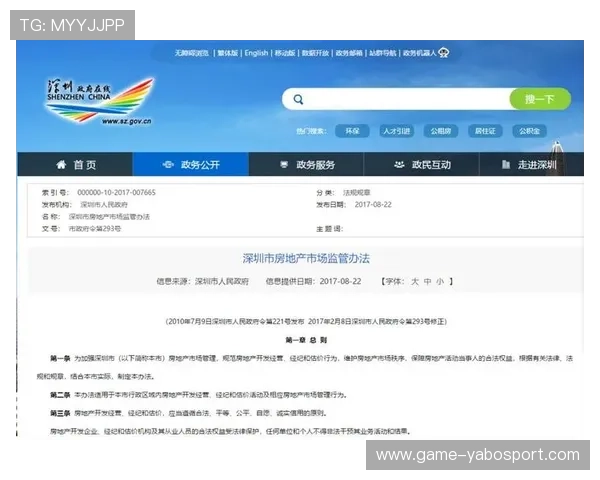This screenshot has width=600, height=480.
Task: Open the 政务邮箱 link
Action: point(349,53)
